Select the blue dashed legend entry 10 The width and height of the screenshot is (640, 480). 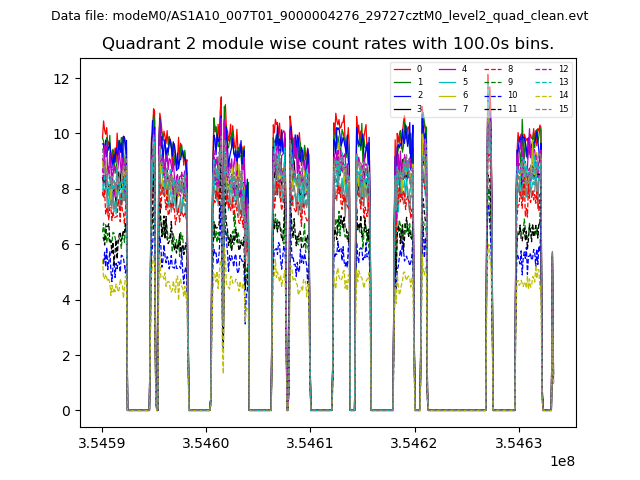[x=493, y=95]
